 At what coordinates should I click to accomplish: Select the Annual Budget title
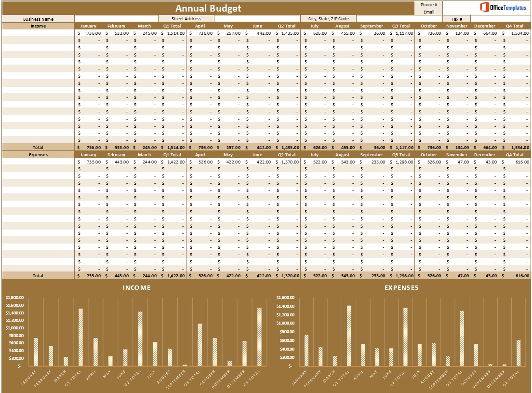208,8
